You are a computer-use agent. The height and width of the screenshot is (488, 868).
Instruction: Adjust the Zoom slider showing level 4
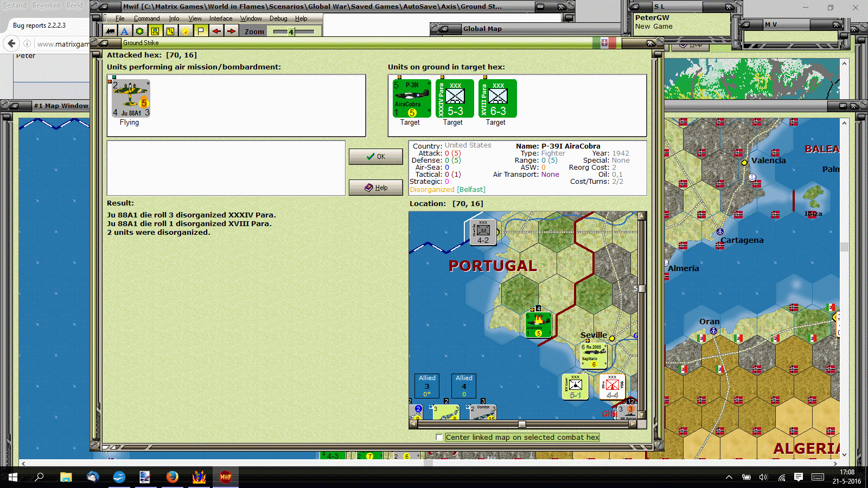[293, 31]
